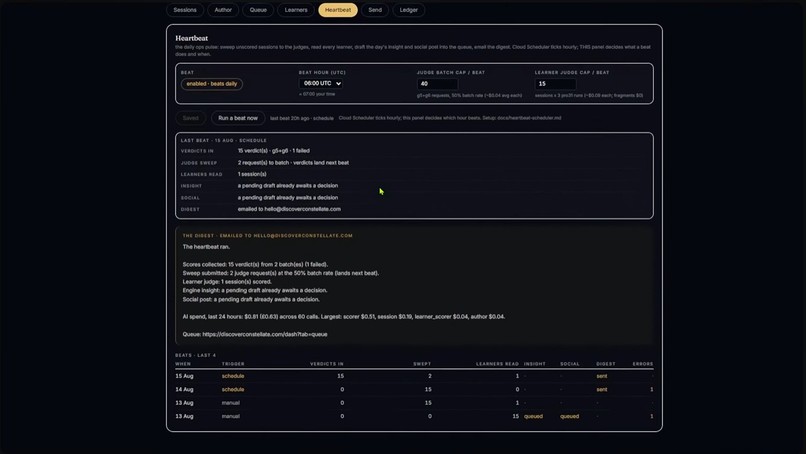Click the 'queued' insight status in last row
The image size is (806, 454).
pos(533,416)
